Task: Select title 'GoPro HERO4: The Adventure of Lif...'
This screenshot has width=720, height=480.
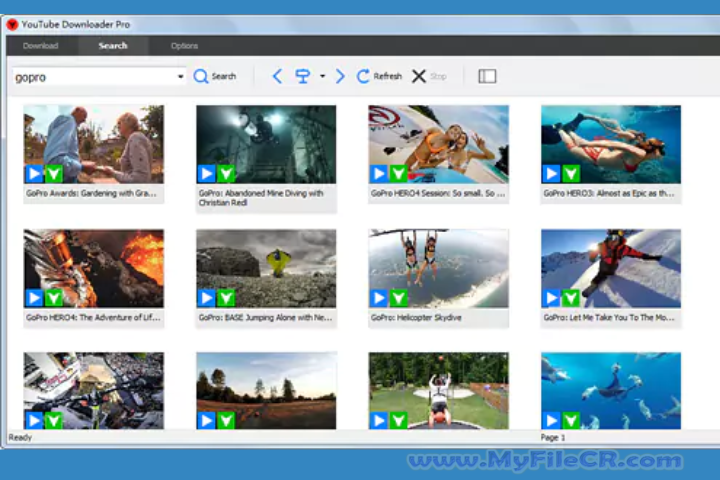Action: tap(93, 317)
